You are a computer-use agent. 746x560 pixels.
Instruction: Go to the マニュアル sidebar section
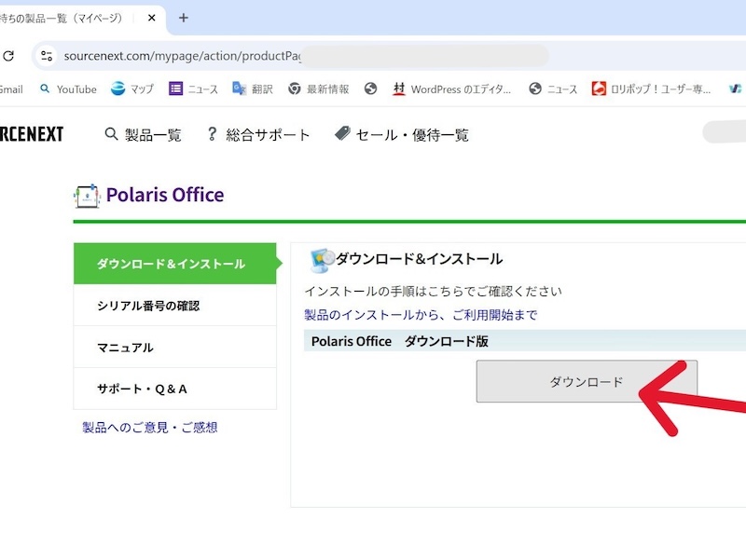(125, 348)
